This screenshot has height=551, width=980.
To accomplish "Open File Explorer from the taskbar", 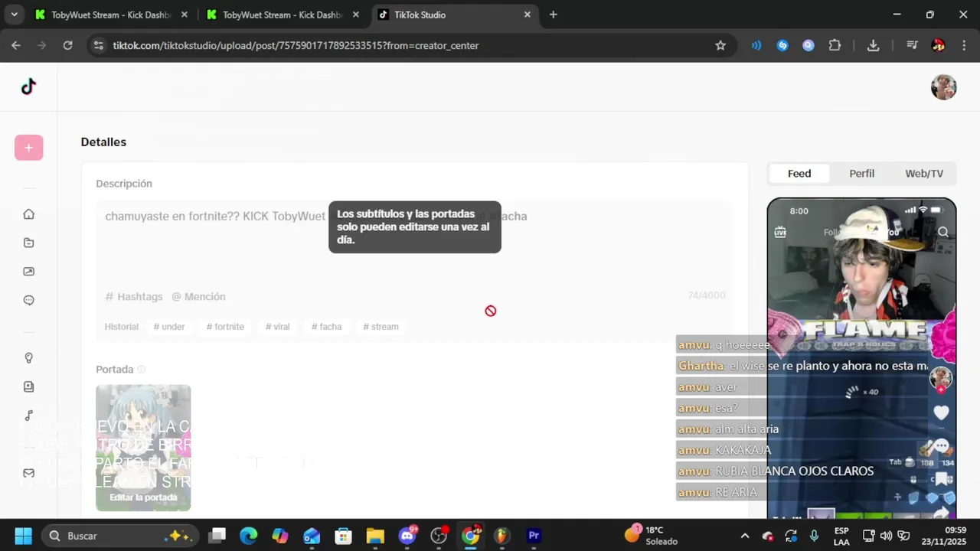I will click(x=375, y=536).
